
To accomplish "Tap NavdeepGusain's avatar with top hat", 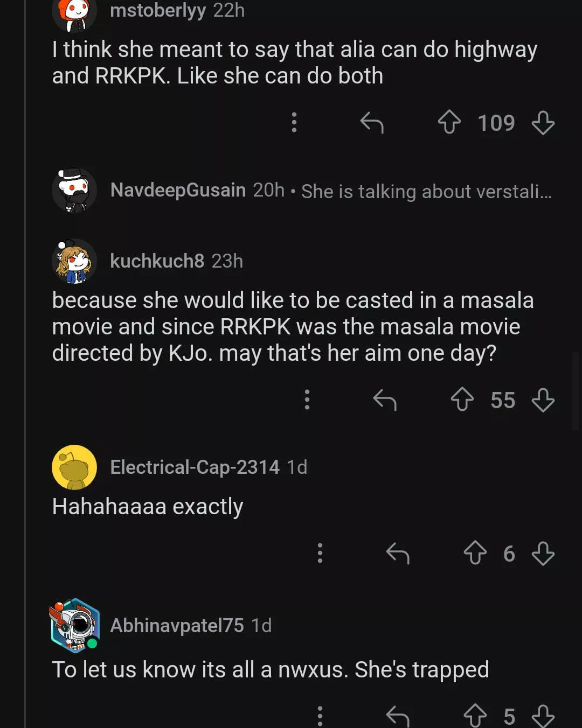I will click(x=74, y=190).
